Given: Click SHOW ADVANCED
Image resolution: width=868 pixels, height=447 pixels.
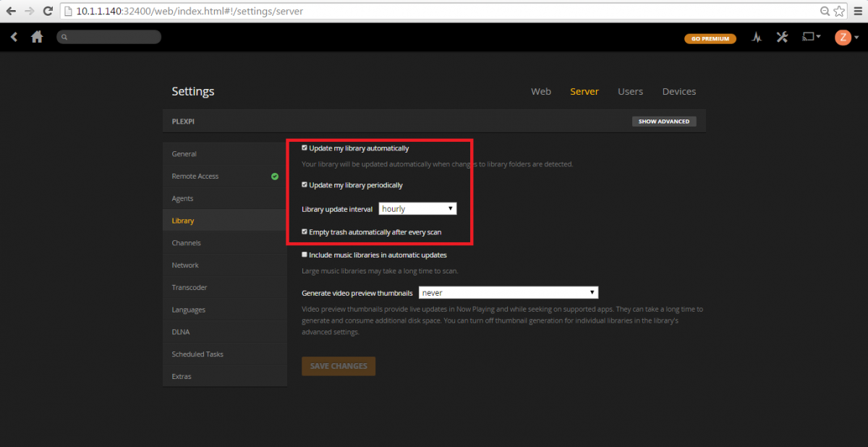Looking at the screenshot, I should 663,121.
